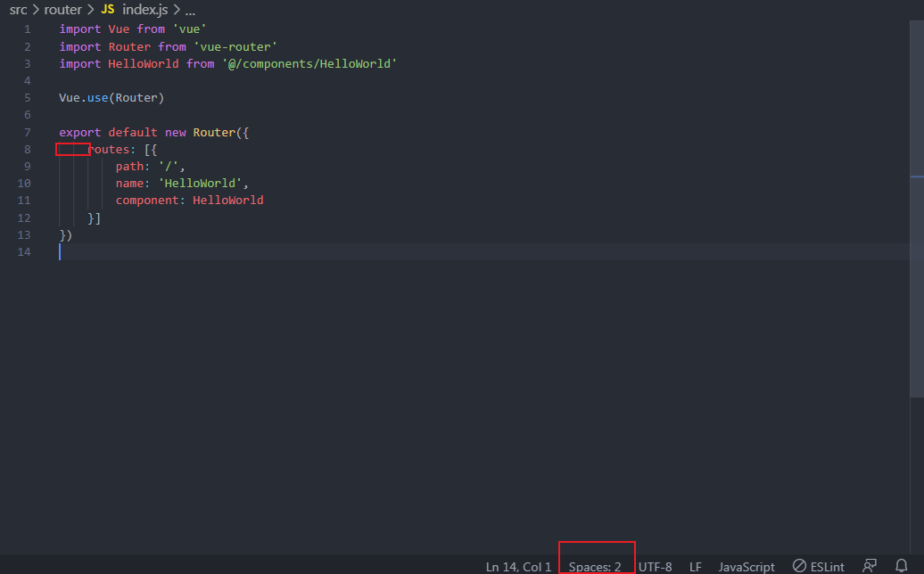Click 'component: HelloWorld' on line 11
This screenshot has width=924, height=574.
(x=189, y=201)
